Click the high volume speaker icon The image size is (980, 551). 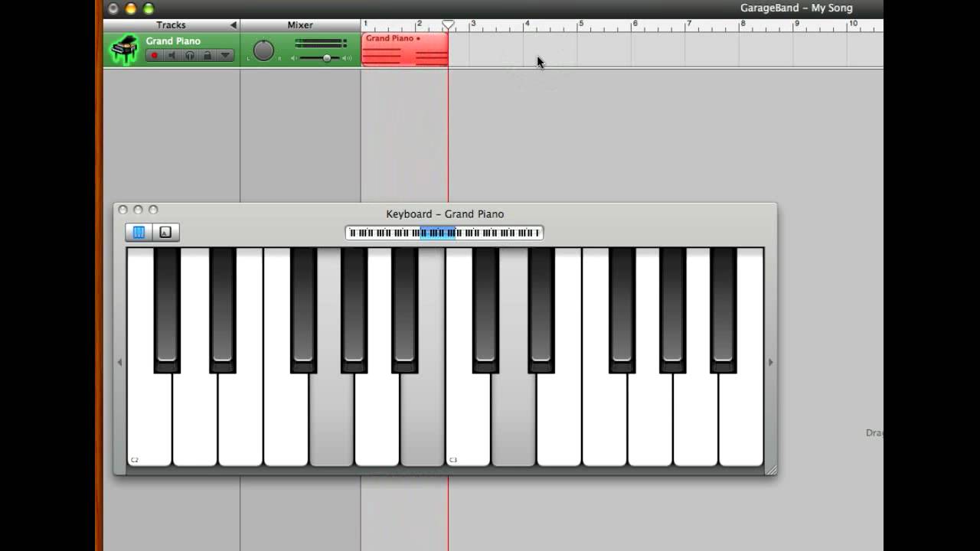347,58
